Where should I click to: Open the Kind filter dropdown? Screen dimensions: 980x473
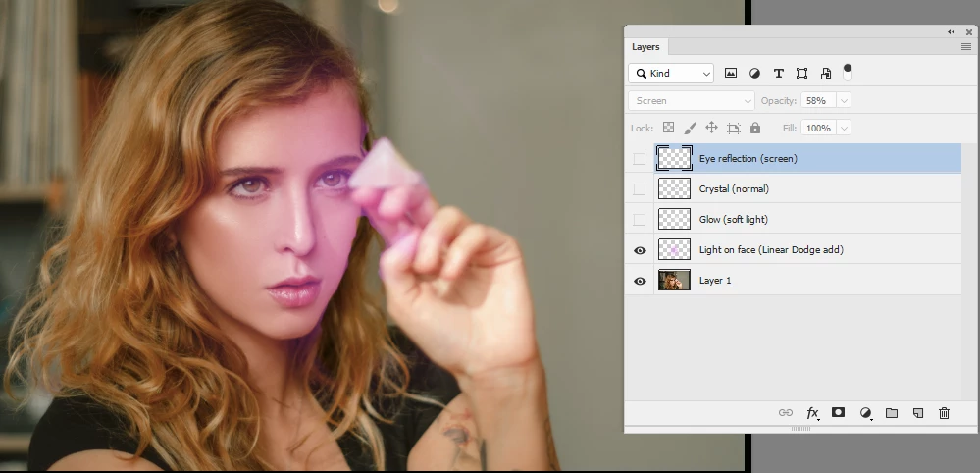tap(671, 73)
